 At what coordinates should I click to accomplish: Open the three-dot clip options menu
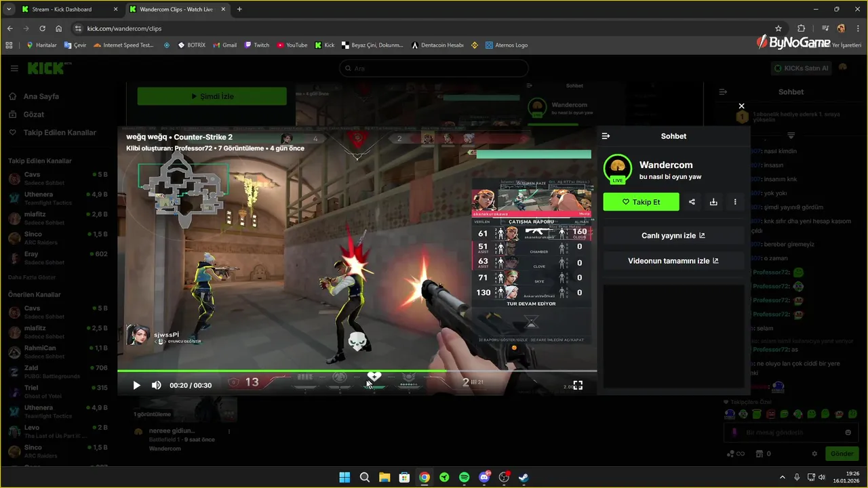[x=735, y=202]
